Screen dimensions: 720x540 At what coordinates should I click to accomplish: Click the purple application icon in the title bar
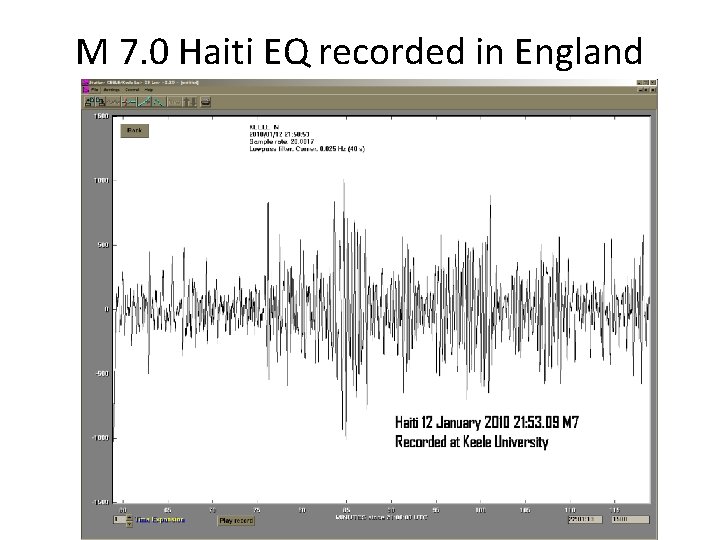(85, 83)
